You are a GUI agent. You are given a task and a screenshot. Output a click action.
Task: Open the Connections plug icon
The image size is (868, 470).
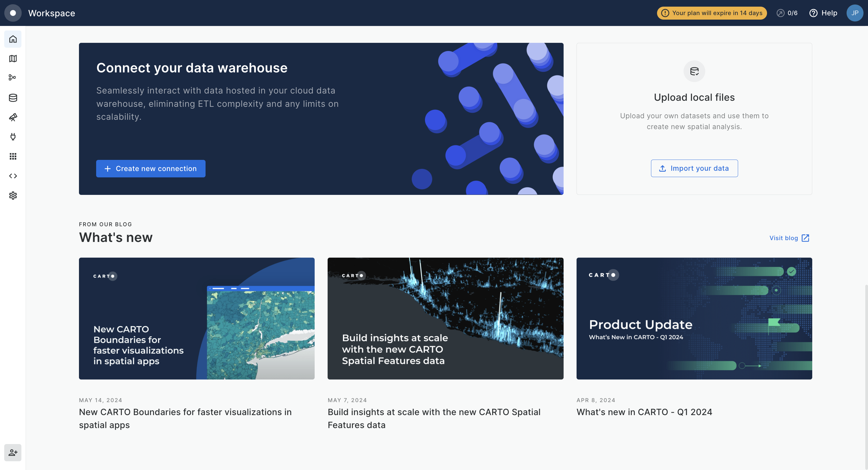13,137
